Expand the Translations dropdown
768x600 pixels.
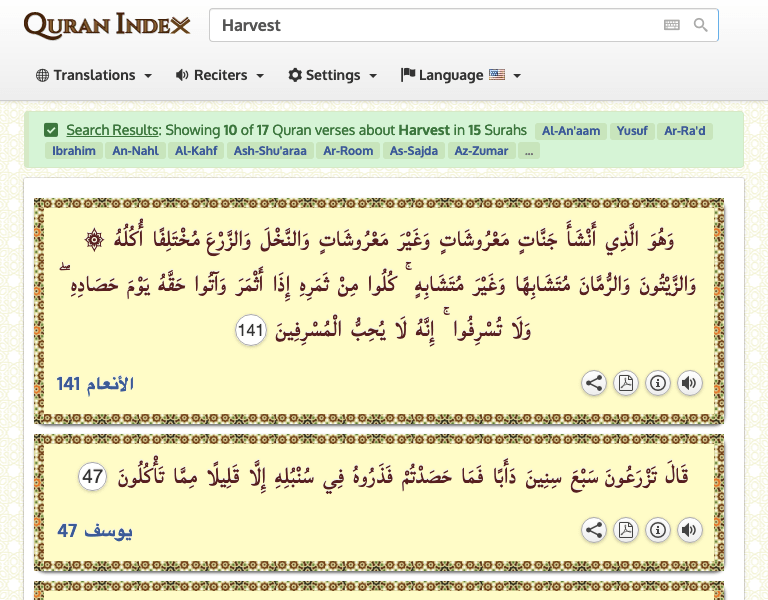[94, 75]
